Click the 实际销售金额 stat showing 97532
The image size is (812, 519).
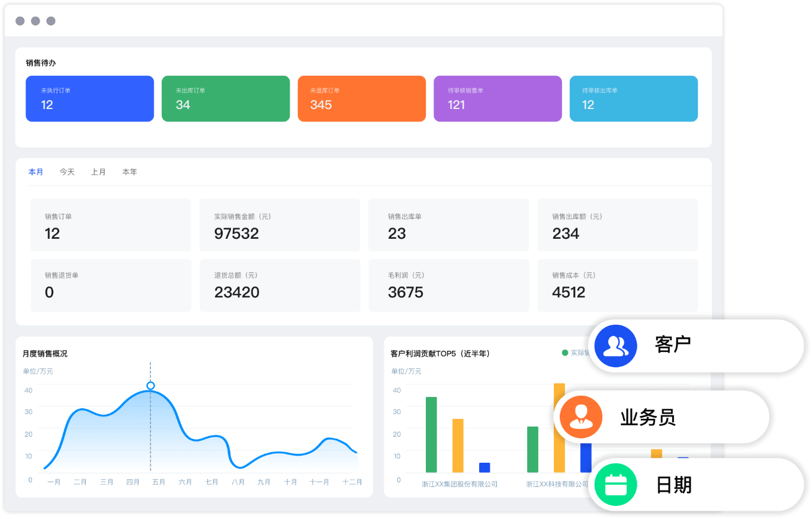[280, 225]
